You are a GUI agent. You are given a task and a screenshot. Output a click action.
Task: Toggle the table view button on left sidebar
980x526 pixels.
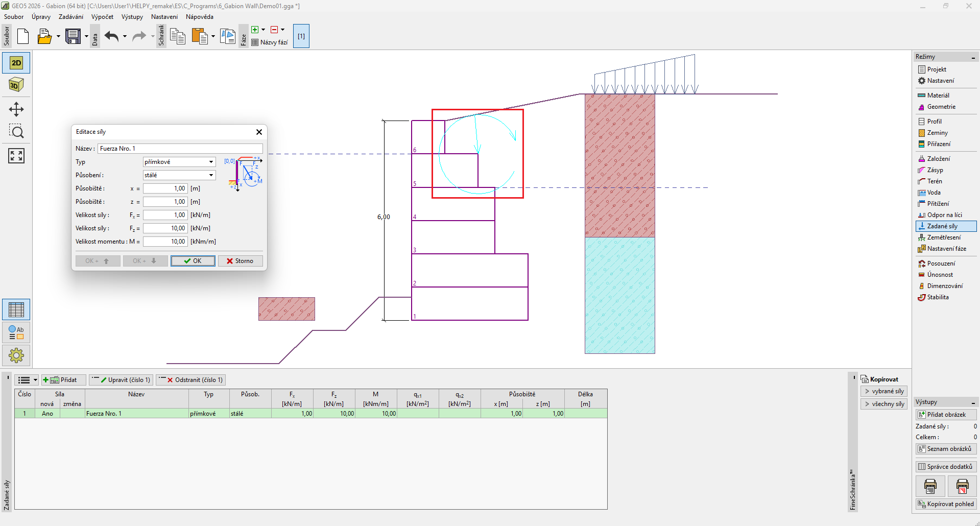pyautogui.click(x=16, y=310)
